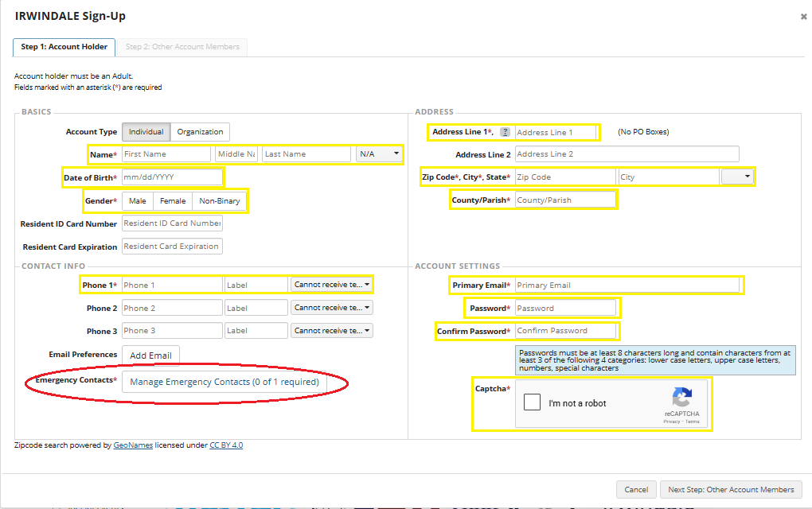This screenshot has height=509, width=812.
Task: Close the sign-up dialog with the X
Action: [803, 17]
